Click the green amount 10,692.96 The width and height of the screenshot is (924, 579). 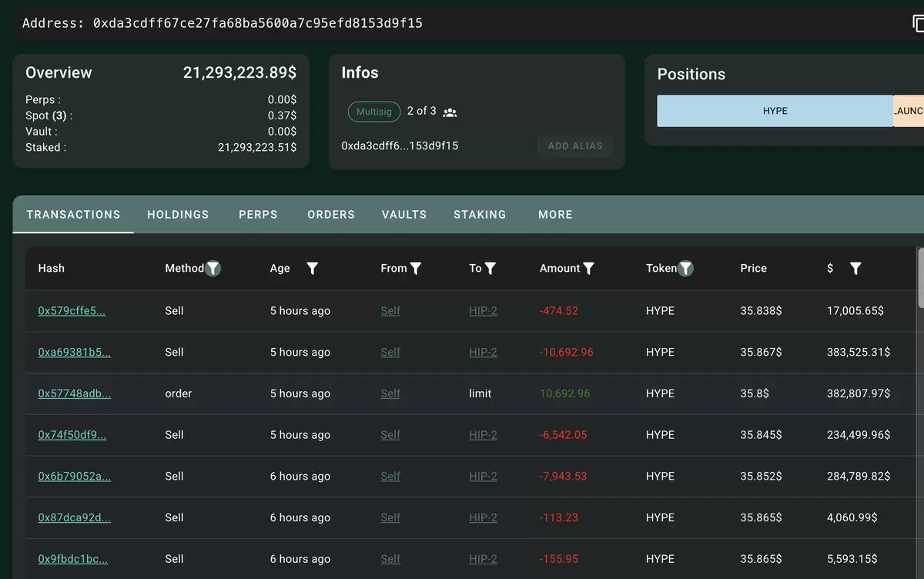pos(565,393)
